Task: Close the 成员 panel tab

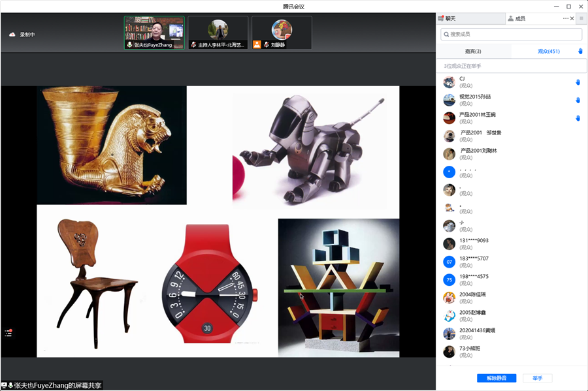Action: pyautogui.click(x=573, y=19)
